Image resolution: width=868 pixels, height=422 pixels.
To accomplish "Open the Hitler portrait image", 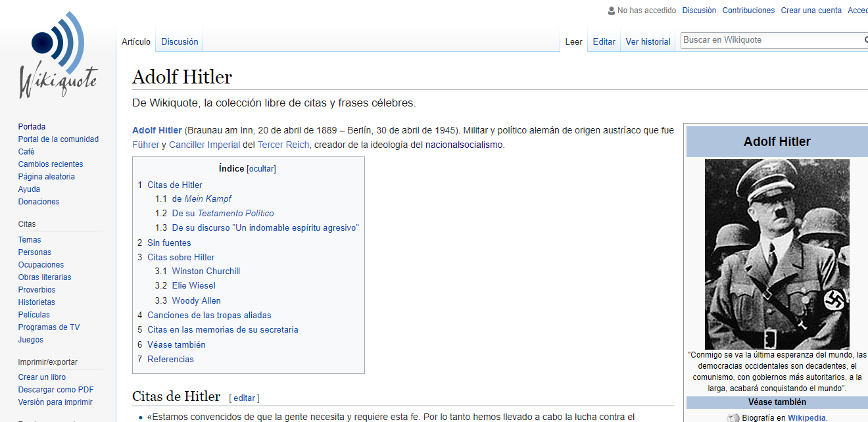I will click(777, 254).
